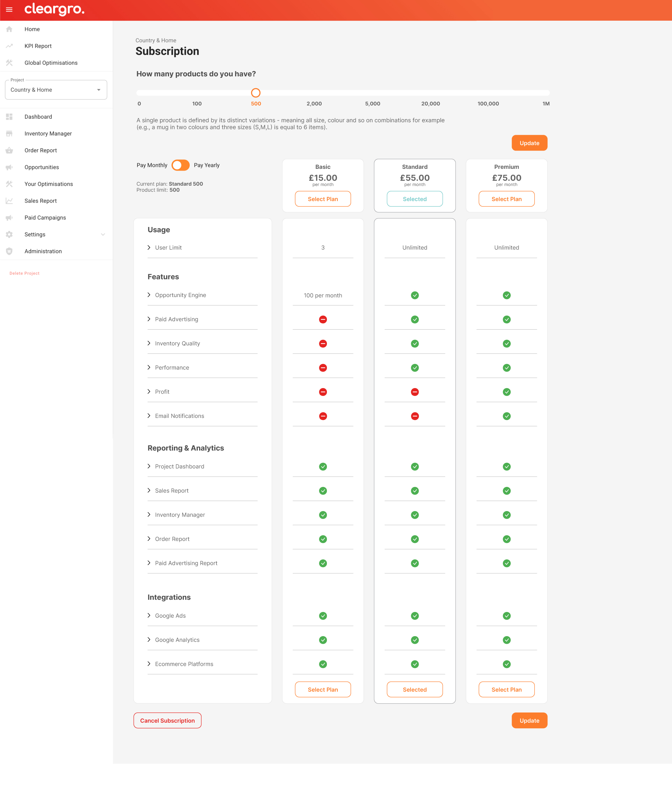672x785 pixels.
Task: Open the hamburger menu icon
Action: 9,9
